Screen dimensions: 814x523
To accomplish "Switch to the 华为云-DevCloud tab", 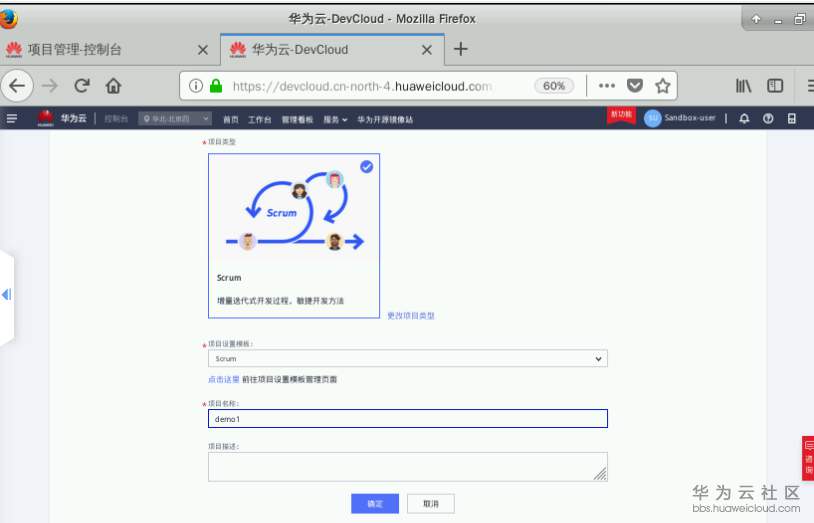I will [x=332, y=50].
